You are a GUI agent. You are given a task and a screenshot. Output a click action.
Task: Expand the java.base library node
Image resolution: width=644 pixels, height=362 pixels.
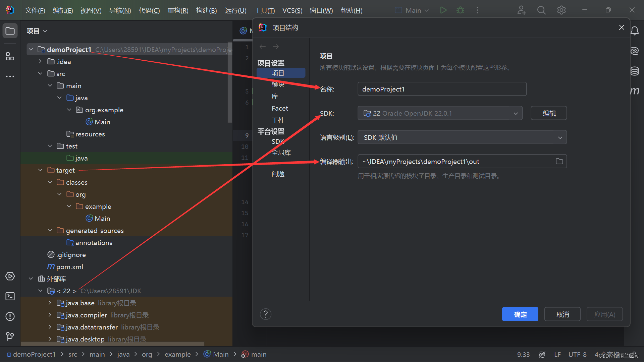click(x=50, y=303)
